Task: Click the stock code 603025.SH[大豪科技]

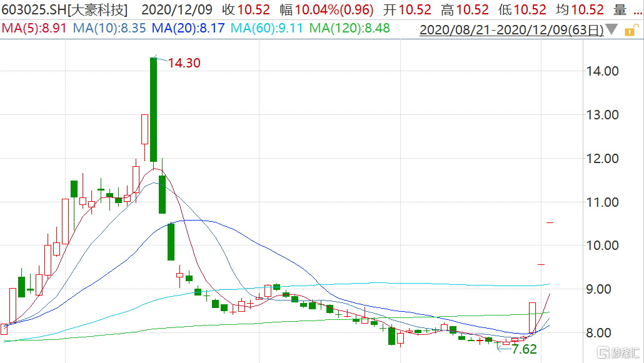Action: point(64,10)
